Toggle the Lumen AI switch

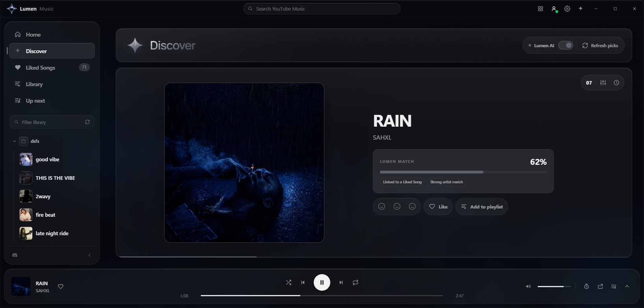point(566,45)
